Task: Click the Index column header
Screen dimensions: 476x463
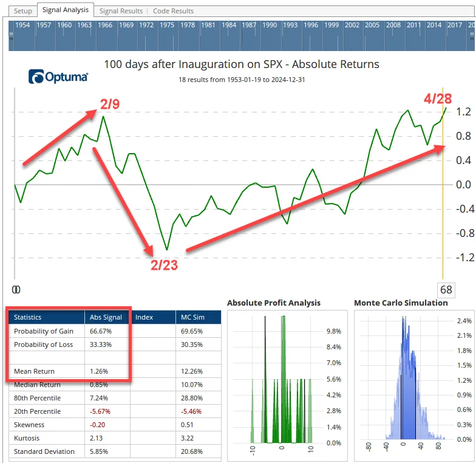Action: click(153, 317)
